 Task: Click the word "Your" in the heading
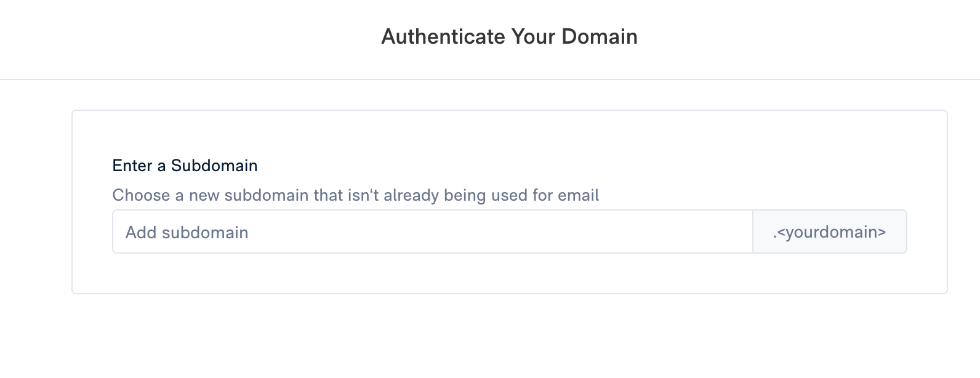tap(533, 37)
